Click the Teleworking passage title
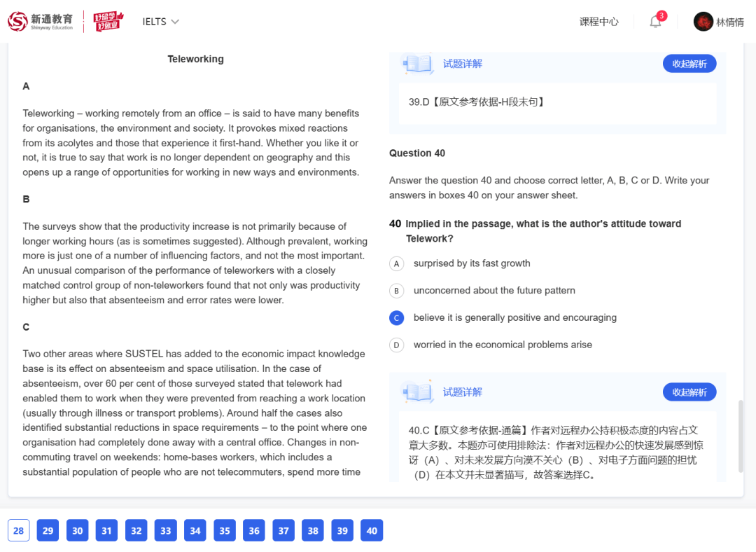756x552 pixels. [195, 59]
